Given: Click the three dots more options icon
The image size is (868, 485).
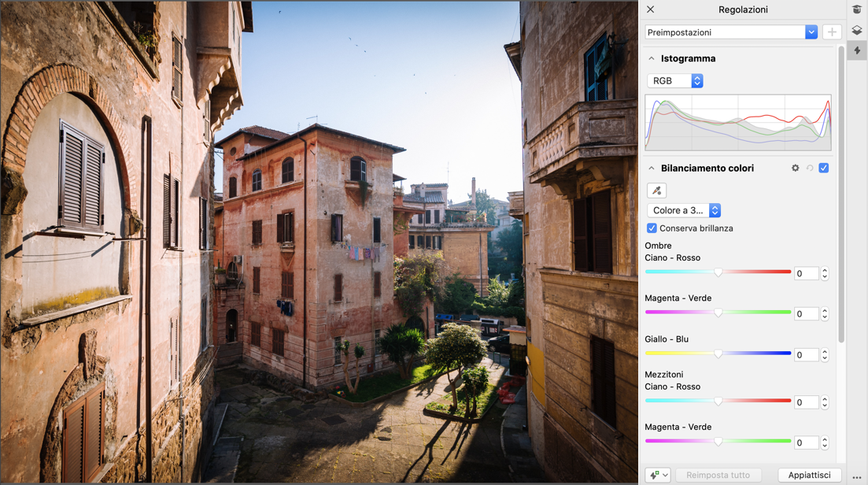Looking at the screenshot, I should [857, 477].
